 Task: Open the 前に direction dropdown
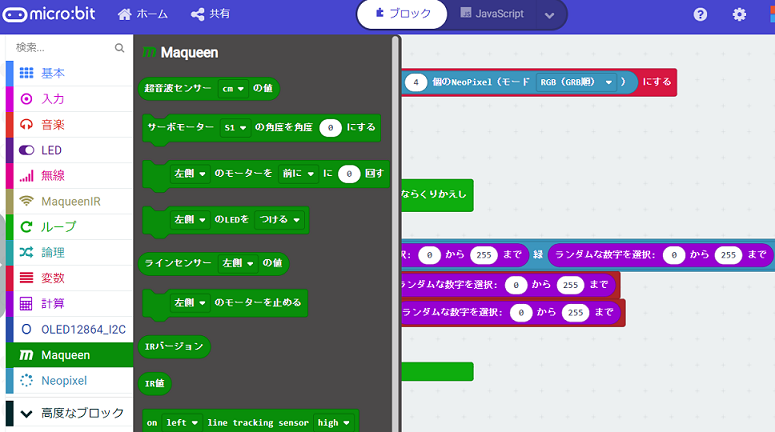click(298, 173)
